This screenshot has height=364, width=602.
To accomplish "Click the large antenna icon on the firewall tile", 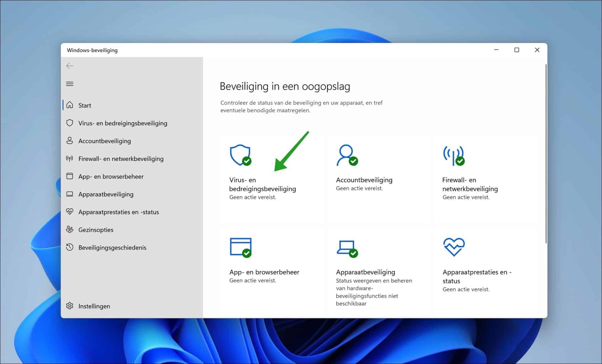I will 454,156.
